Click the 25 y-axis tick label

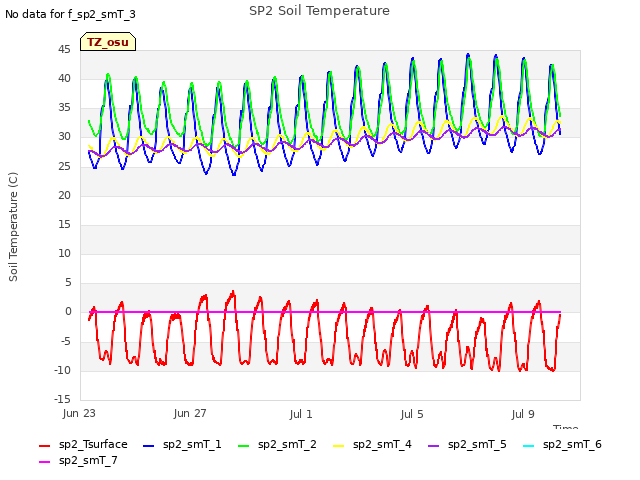click(64, 166)
